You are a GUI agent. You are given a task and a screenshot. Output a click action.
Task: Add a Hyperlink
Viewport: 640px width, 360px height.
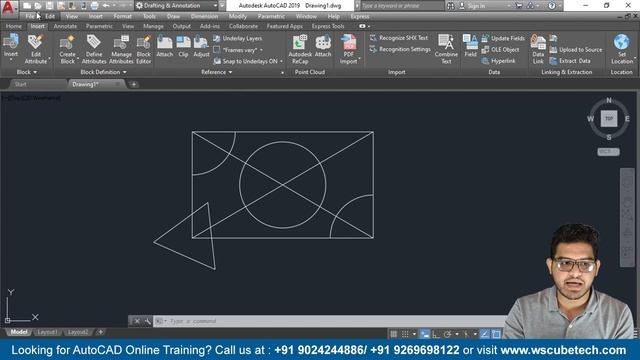click(x=498, y=61)
